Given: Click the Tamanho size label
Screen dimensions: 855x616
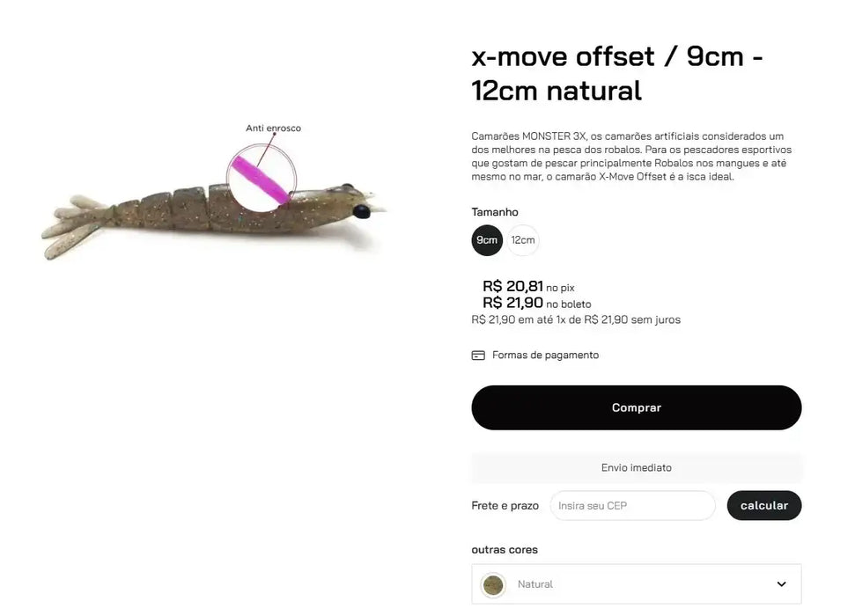Looking at the screenshot, I should [x=495, y=212].
